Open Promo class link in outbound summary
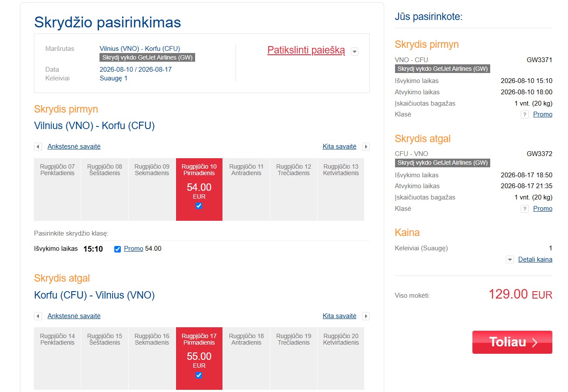Viewport: 568px width, 392px height. (543, 114)
